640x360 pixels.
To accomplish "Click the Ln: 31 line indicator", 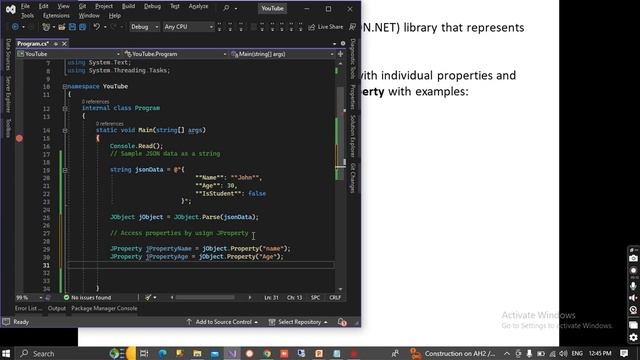I will (271, 298).
